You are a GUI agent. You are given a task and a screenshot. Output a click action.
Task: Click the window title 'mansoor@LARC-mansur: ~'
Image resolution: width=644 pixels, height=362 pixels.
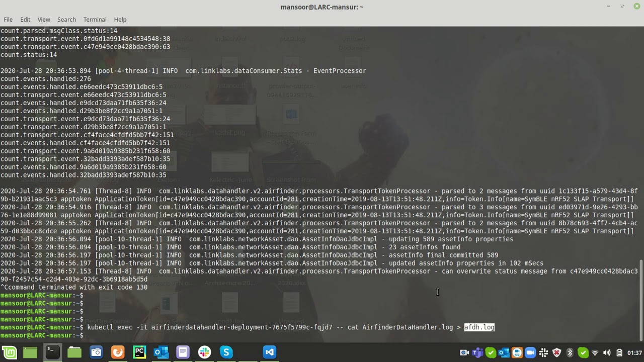(x=322, y=7)
